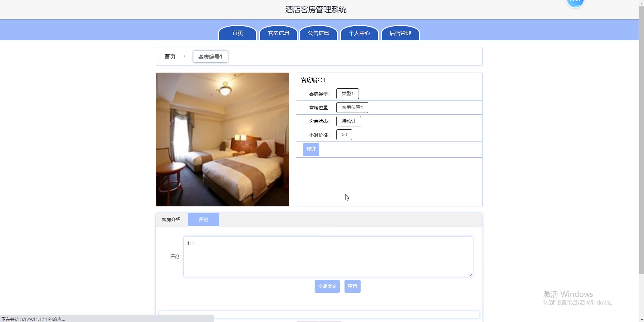Click the textarea resize handle
Image resolution: width=644 pixels, height=322 pixels.
(x=471, y=275)
